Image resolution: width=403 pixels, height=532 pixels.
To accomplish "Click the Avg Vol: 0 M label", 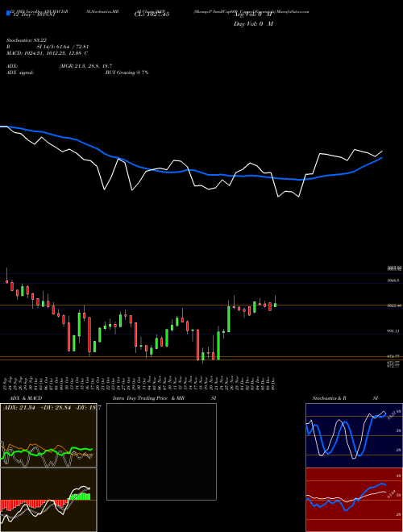I will click(253, 15).
